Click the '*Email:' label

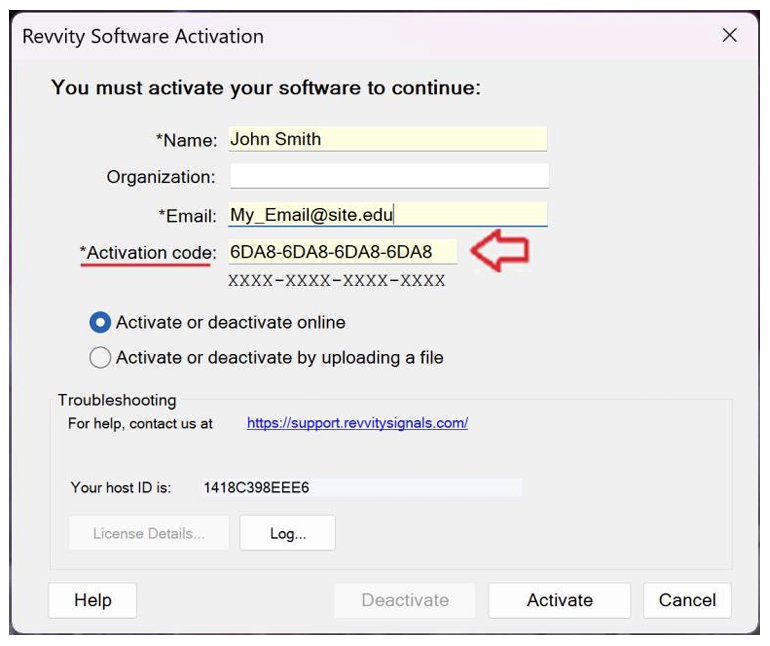pyautogui.click(x=187, y=216)
